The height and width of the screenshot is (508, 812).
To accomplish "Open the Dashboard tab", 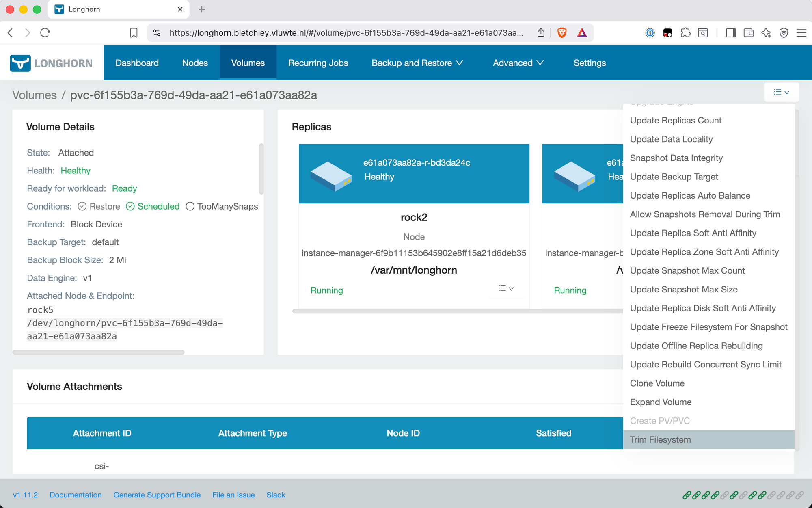I will 137,63.
